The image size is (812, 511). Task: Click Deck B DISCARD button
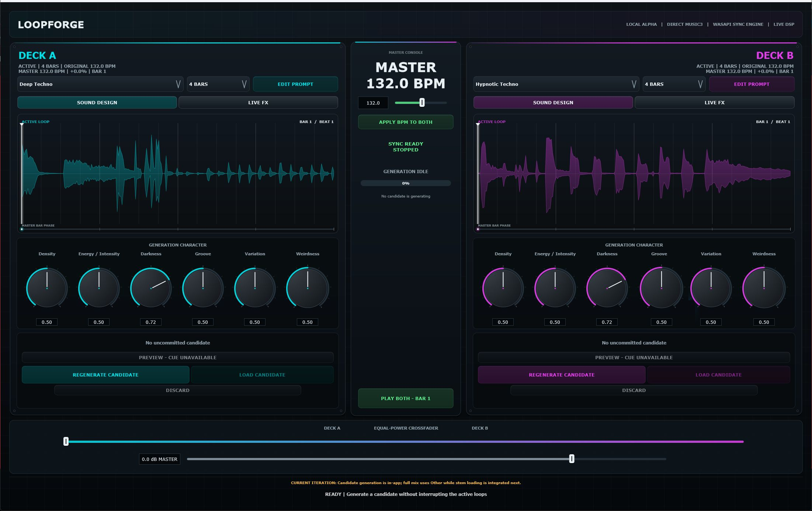[x=634, y=390]
